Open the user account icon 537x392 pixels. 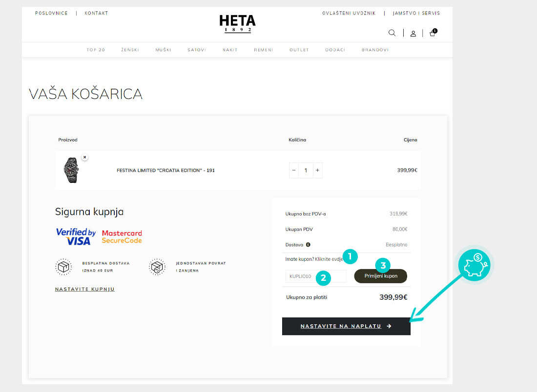413,34
